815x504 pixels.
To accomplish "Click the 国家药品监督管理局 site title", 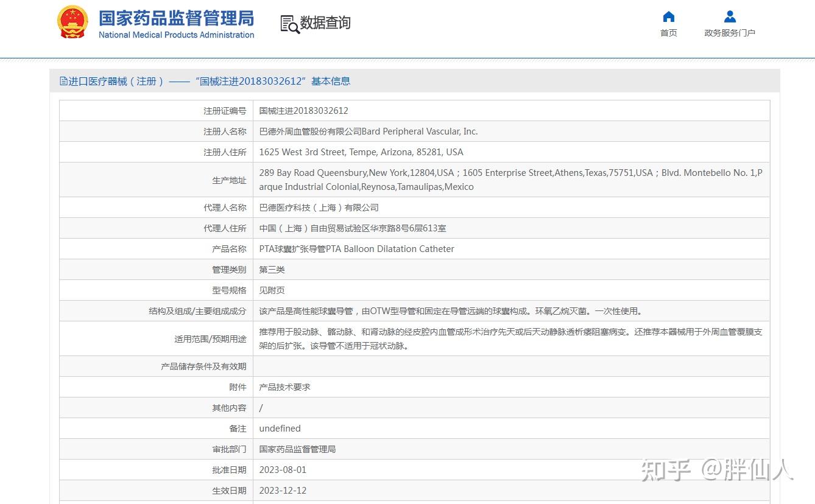I will [177, 18].
